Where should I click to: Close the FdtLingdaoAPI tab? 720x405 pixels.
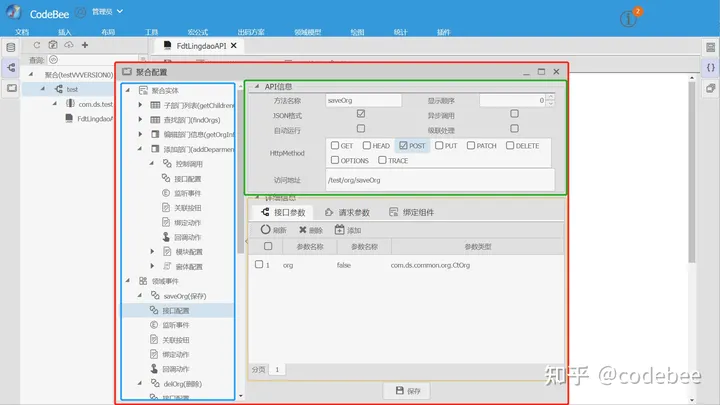point(234,45)
